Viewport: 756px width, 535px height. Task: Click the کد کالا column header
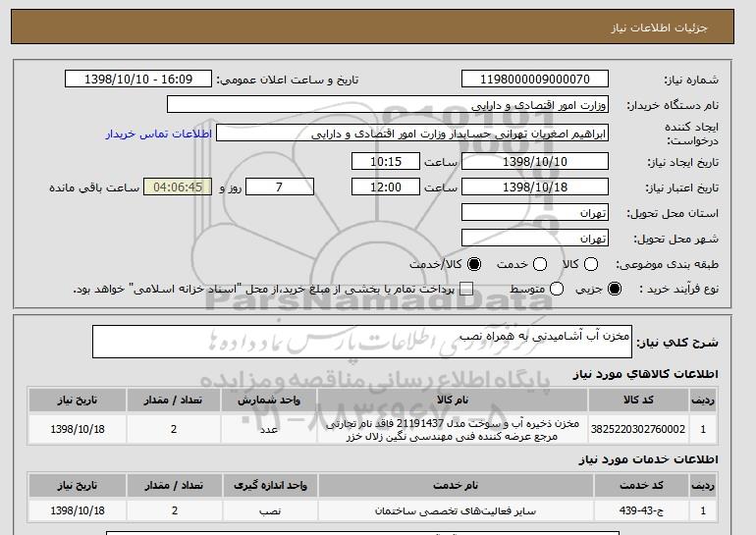point(638,400)
